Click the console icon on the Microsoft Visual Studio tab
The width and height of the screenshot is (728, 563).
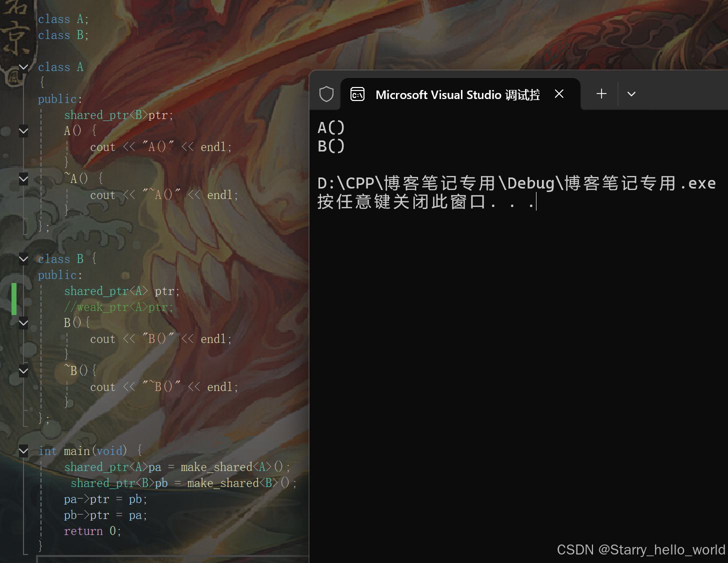357,94
